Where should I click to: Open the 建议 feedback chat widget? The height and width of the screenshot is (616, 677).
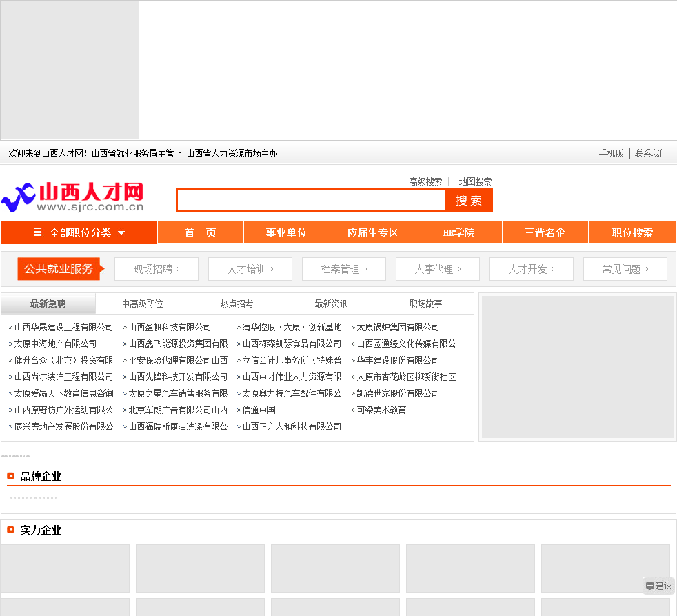[x=659, y=586]
